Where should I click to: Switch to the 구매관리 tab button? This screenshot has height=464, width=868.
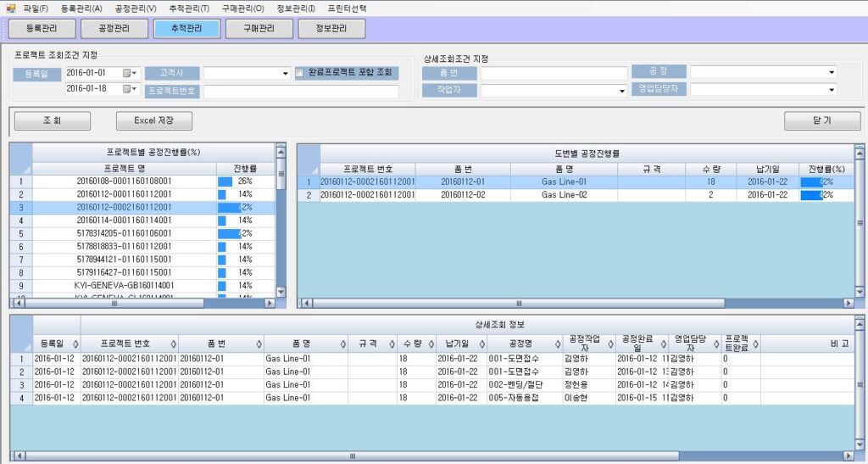coord(259,29)
